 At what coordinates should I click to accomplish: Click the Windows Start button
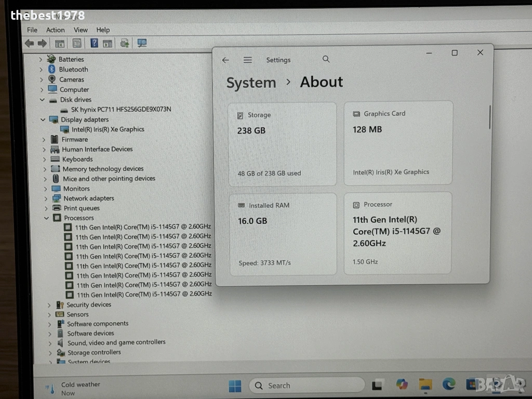[x=235, y=385]
